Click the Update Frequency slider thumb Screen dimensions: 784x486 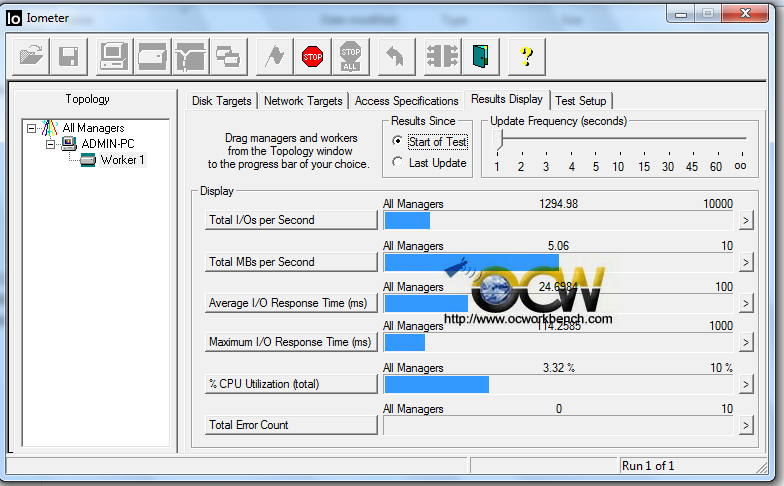(x=497, y=140)
